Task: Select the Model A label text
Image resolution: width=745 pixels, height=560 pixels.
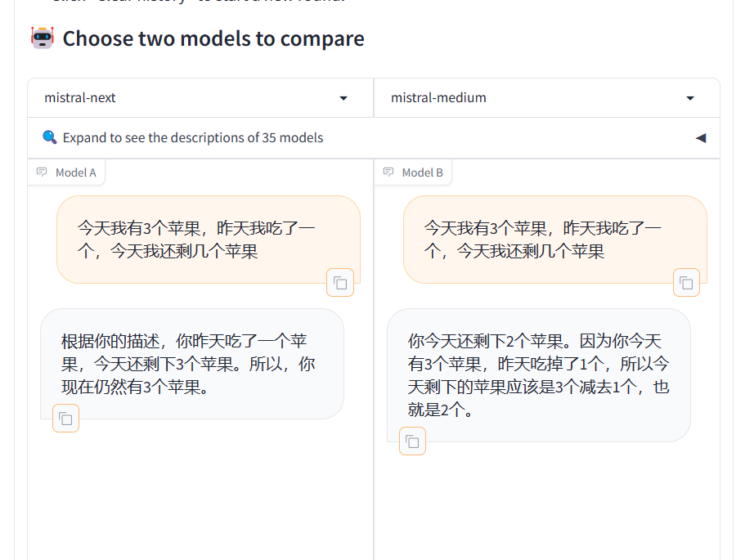Action: point(76,172)
